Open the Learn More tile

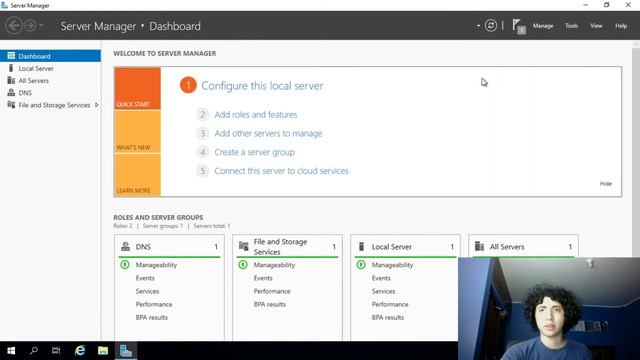[138, 175]
